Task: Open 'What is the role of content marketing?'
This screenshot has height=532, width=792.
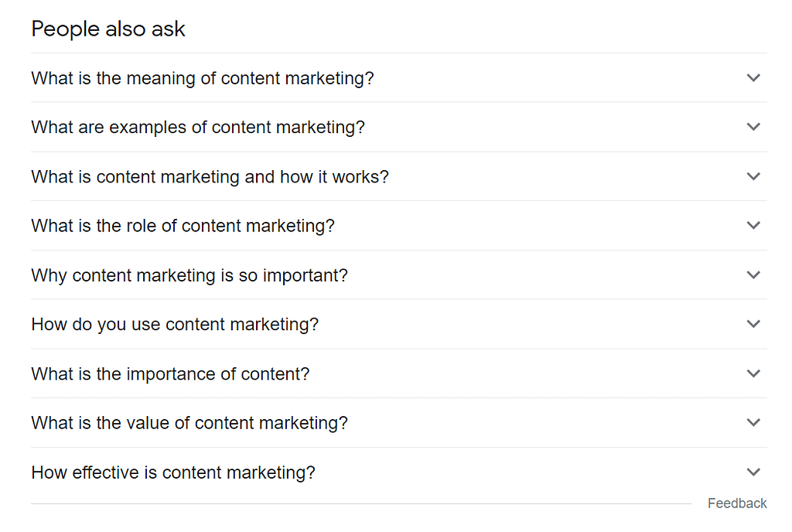Action: click(x=183, y=227)
